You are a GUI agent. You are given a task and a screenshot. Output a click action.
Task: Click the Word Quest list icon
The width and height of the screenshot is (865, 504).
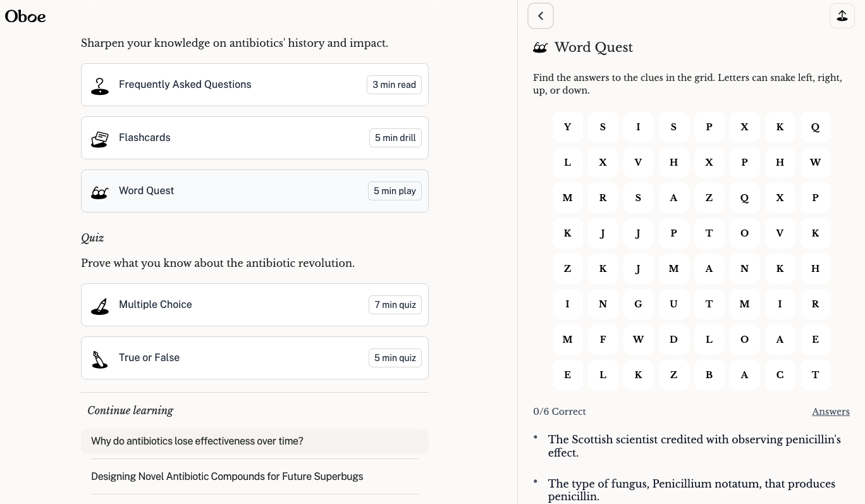coord(99,192)
